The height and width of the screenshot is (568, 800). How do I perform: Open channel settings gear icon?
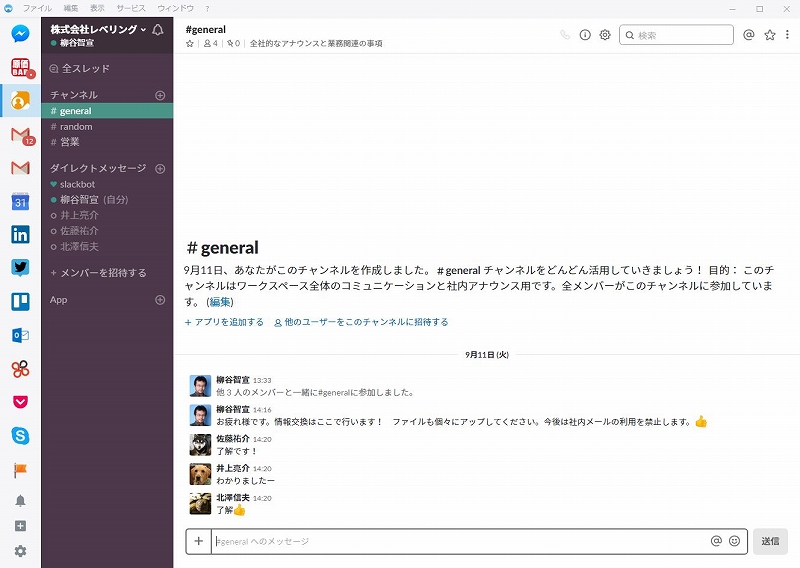tap(605, 35)
